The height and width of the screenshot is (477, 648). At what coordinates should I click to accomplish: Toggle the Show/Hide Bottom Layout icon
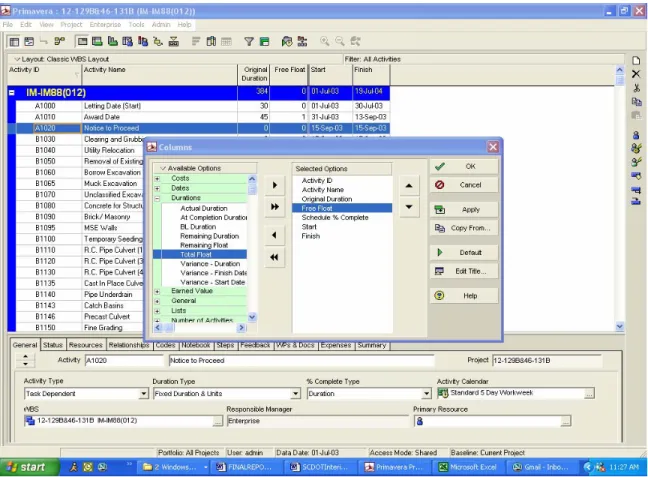tap(83, 41)
